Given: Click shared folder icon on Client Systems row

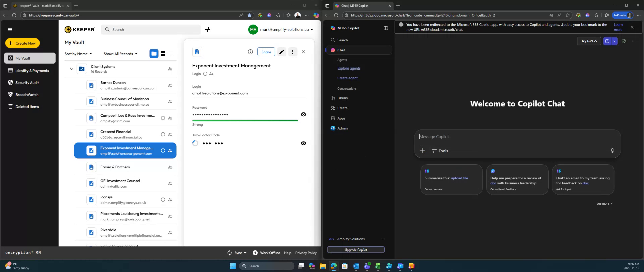Looking at the screenshot, I should [x=170, y=69].
